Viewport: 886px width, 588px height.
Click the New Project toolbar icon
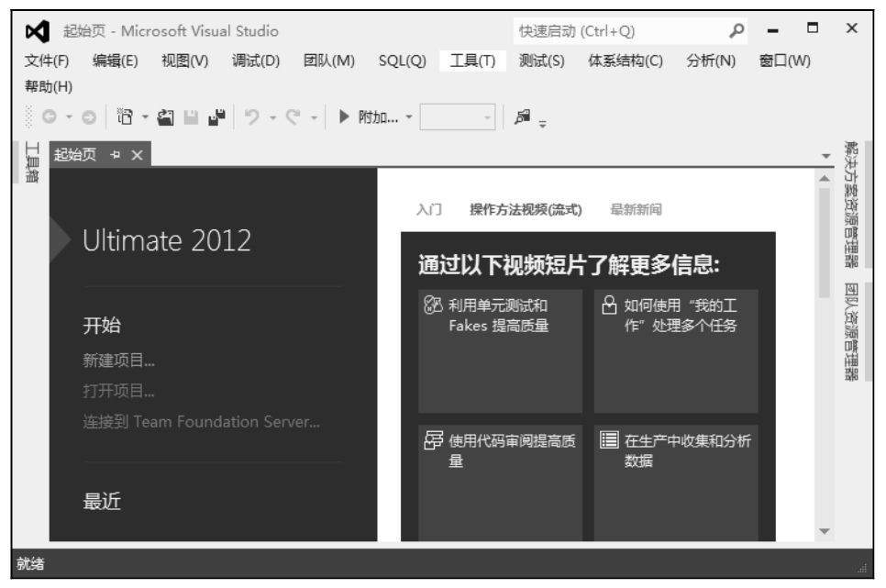[x=125, y=117]
